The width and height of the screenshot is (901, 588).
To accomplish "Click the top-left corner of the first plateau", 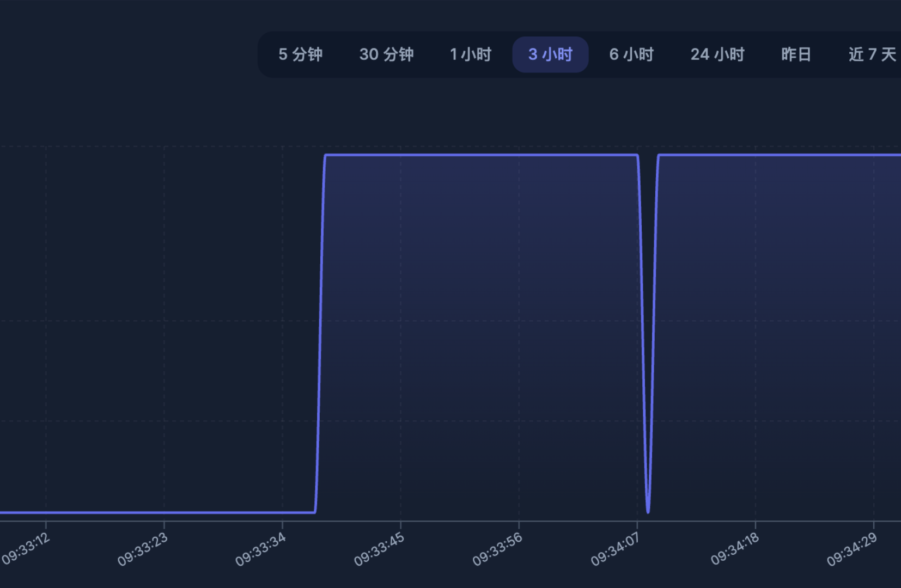I will point(326,156).
